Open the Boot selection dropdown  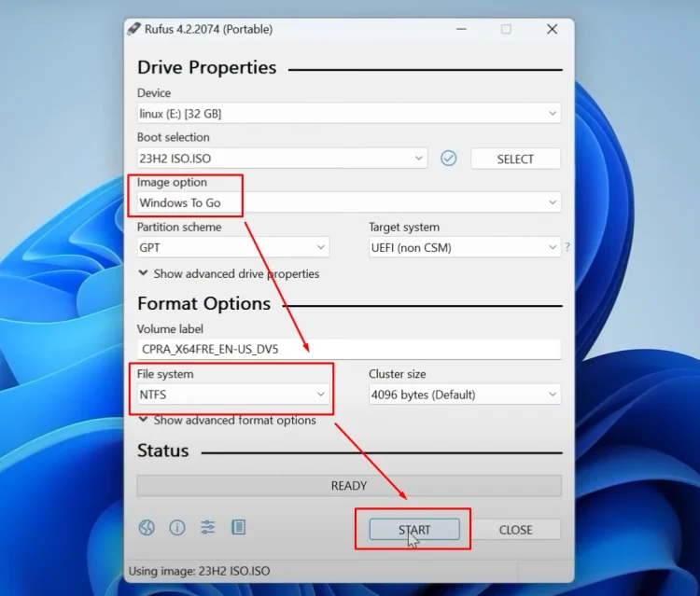pyautogui.click(x=281, y=159)
